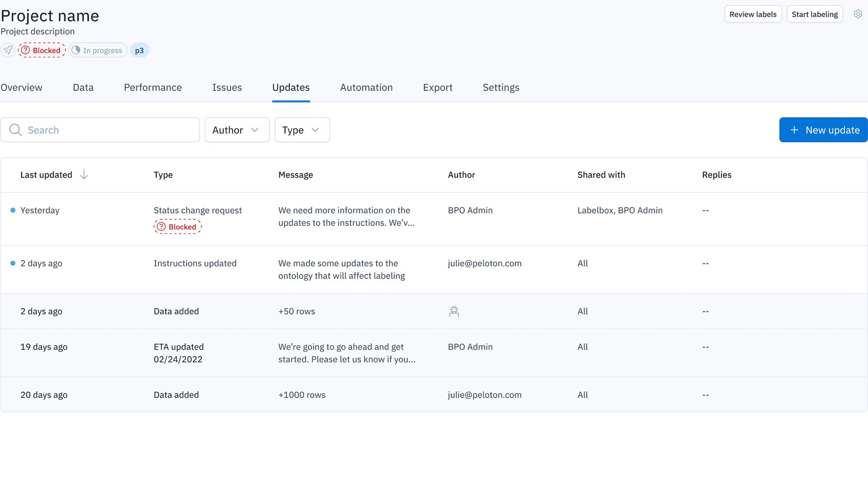868x488 pixels.
Task: Click the In progress status badge
Action: click(98, 50)
